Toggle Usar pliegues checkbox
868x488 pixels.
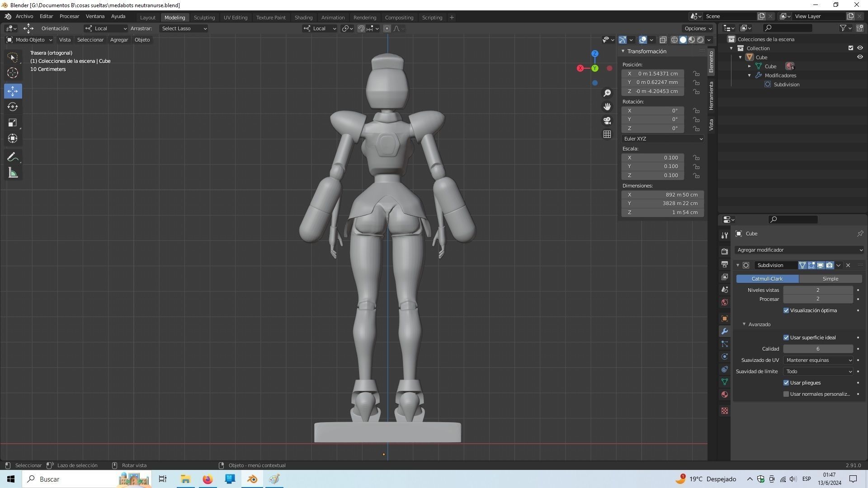click(x=786, y=383)
